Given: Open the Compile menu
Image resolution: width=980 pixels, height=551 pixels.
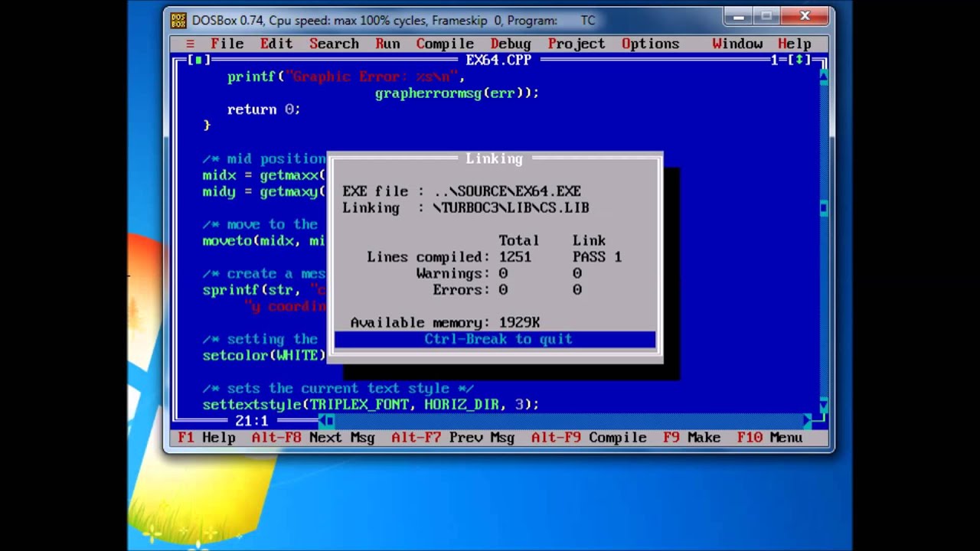Looking at the screenshot, I should [x=445, y=44].
